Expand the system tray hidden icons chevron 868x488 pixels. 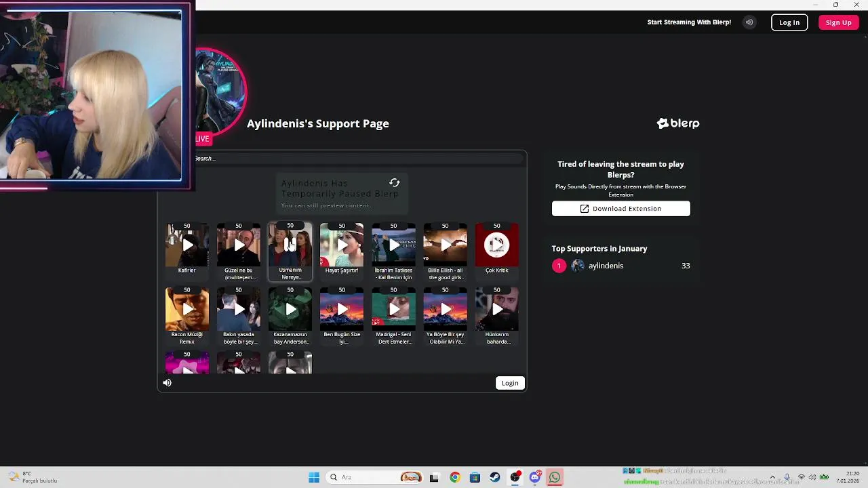click(772, 477)
